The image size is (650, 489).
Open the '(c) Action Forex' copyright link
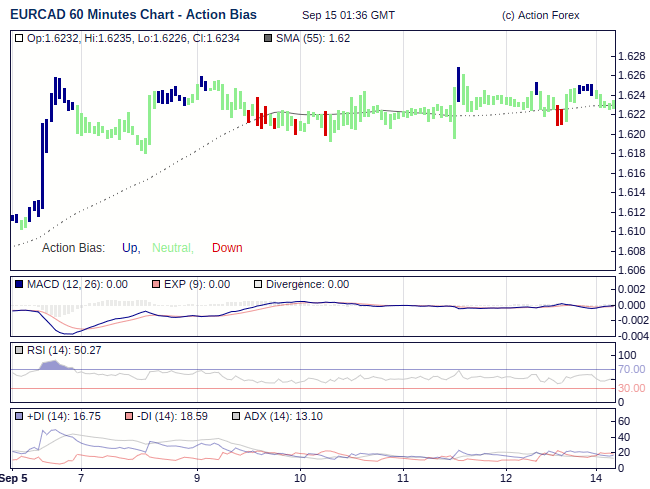pos(540,16)
